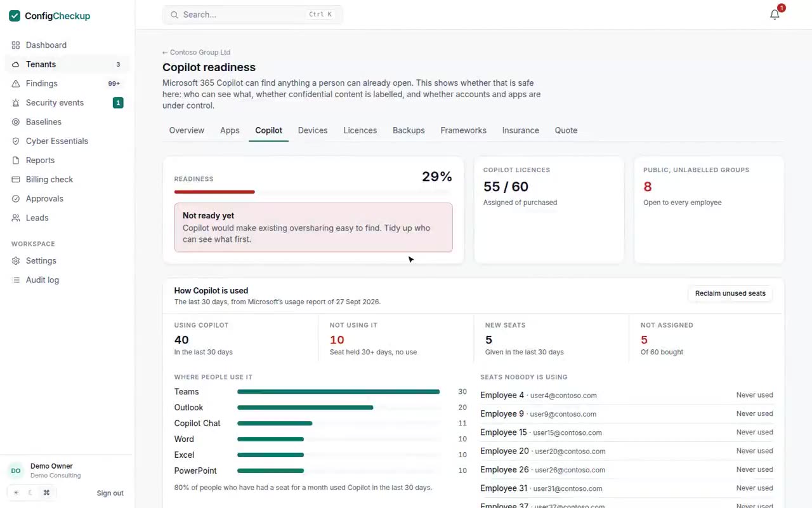
Task: Open Audit log in Workspace section
Action: [67, 280]
